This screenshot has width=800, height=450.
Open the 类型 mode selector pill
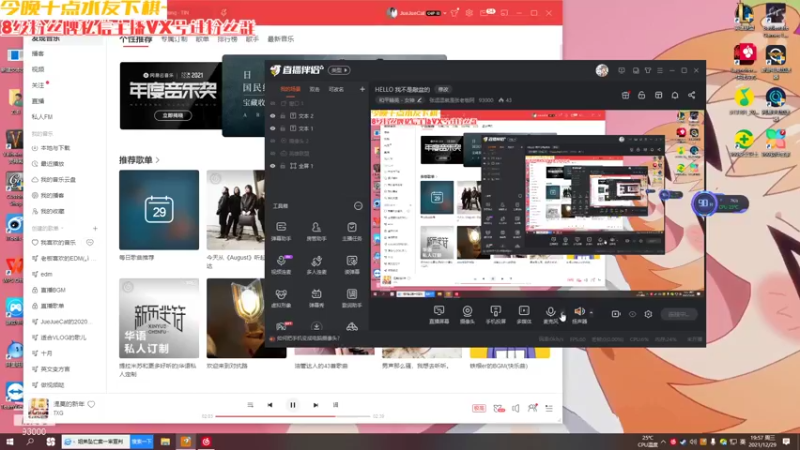click(x=339, y=70)
